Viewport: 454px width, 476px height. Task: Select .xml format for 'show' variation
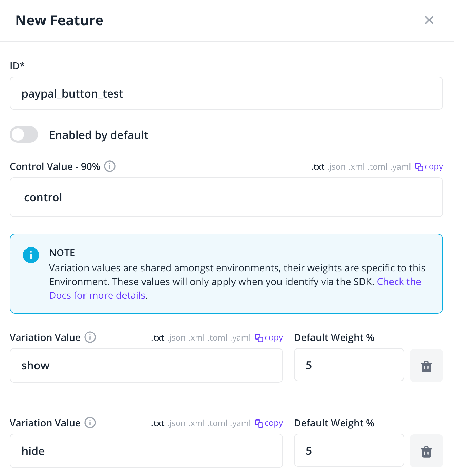[x=197, y=338]
